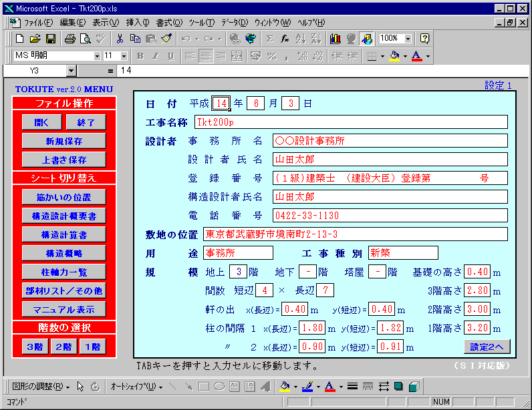Toggle the Select Objects arrow tool
The width and height of the screenshot is (532, 410).
pyautogui.click(x=80, y=387)
